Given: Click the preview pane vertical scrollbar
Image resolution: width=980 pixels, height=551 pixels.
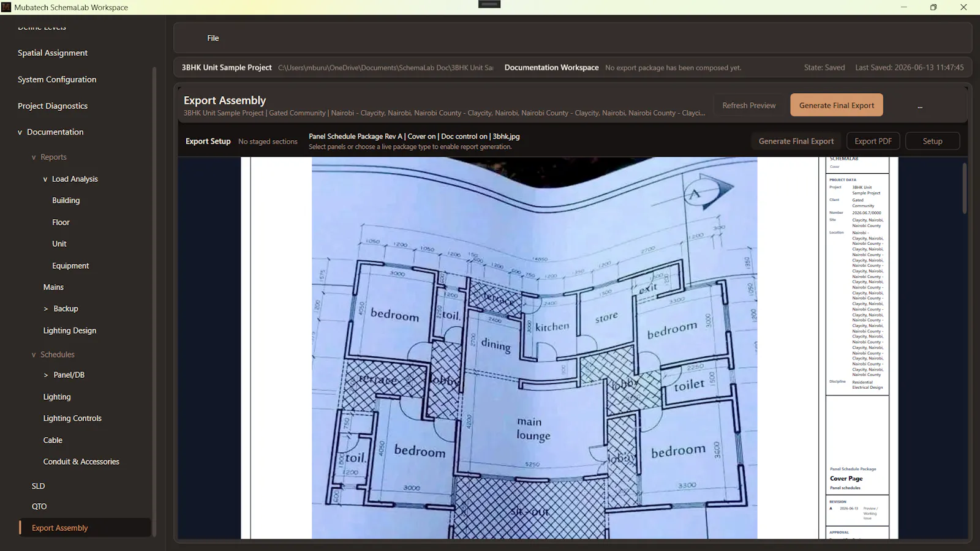Looking at the screenshot, I should (x=964, y=187).
